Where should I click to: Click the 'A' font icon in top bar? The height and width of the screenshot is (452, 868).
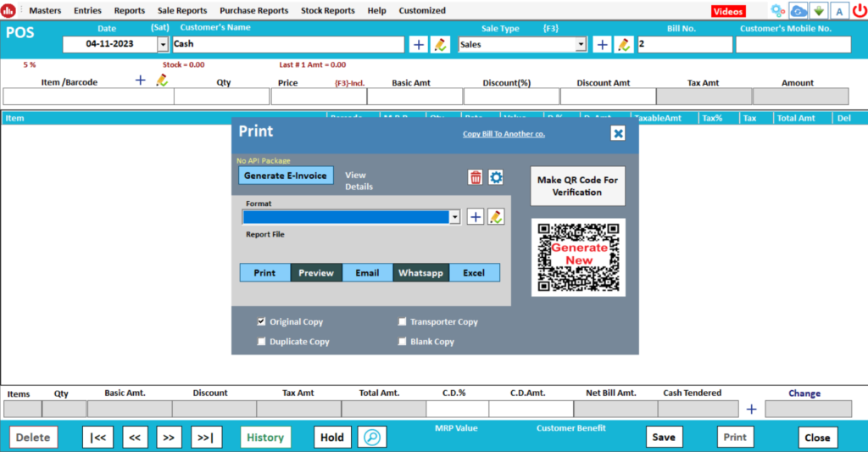(x=839, y=10)
